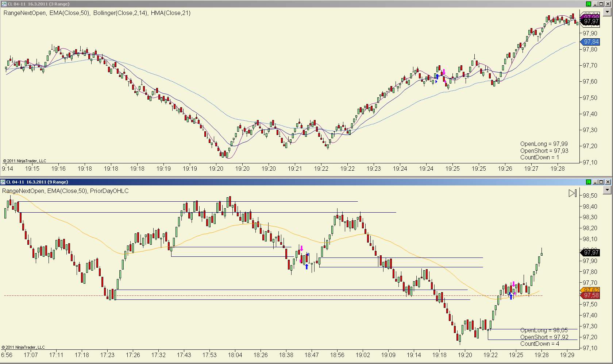Click the green link button on the 9 Range chart
This screenshot has height=364, width=613.
coord(589,182)
